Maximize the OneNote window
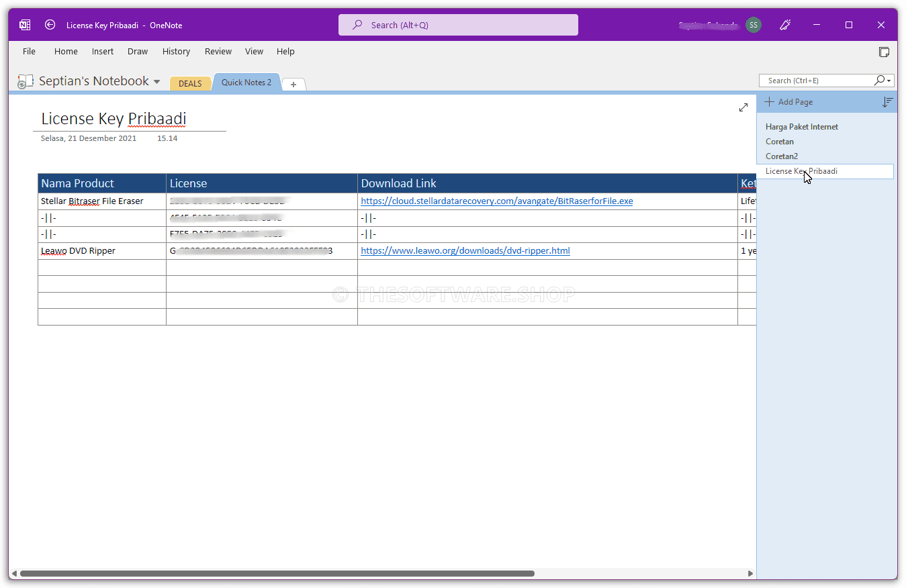906x588 pixels. pyautogui.click(x=849, y=25)
